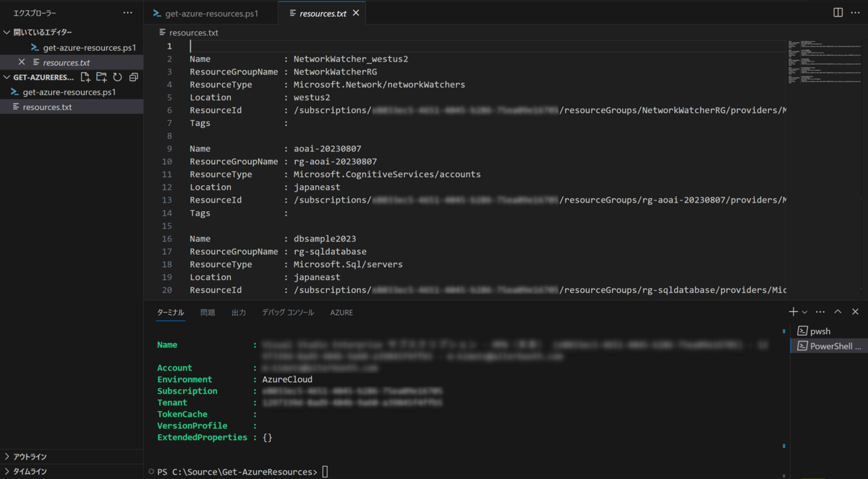This screenshot has width=868, height=479.
Task: Click AzureCloud value in terminal
Action: 287,379
